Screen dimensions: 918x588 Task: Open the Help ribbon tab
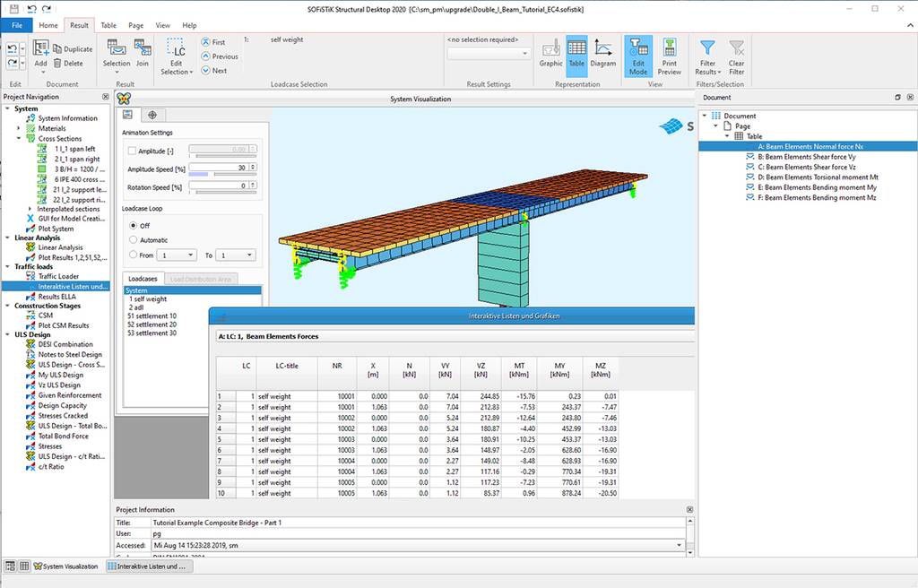189,25
